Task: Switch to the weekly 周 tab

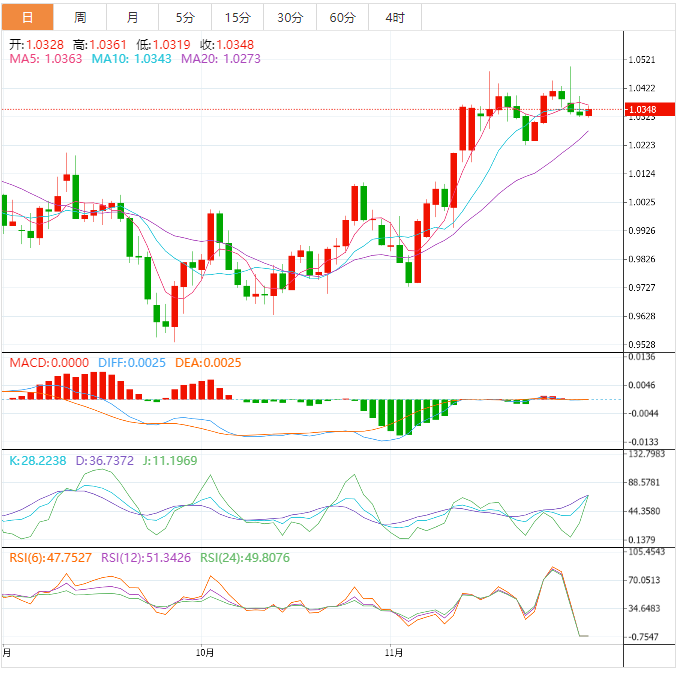Action: (x=80, y=18)
